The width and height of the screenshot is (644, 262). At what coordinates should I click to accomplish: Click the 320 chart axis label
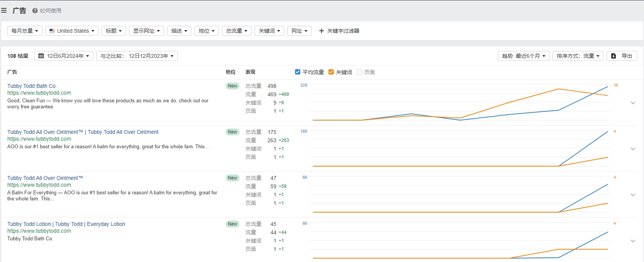click(x=304, y=85)
